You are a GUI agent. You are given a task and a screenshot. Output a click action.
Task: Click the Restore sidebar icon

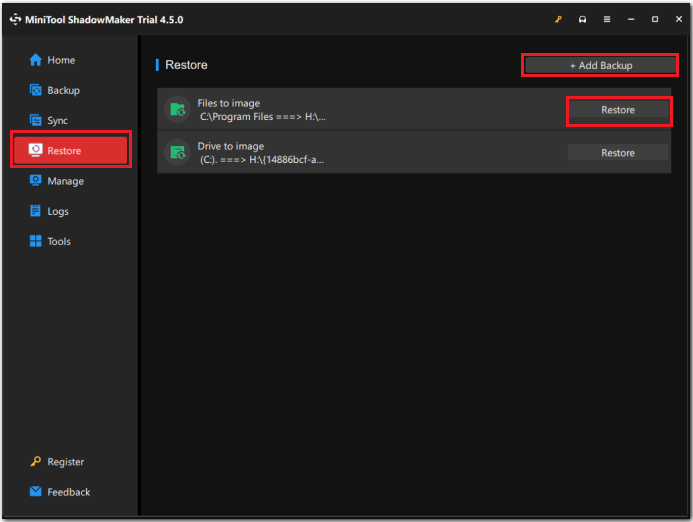tap(35, 150)
